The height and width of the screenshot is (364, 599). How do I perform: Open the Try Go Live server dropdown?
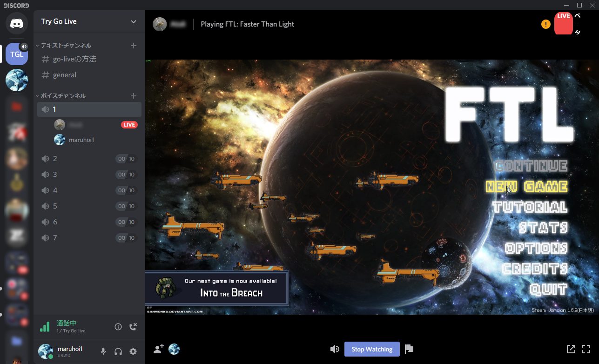[89, 21]
